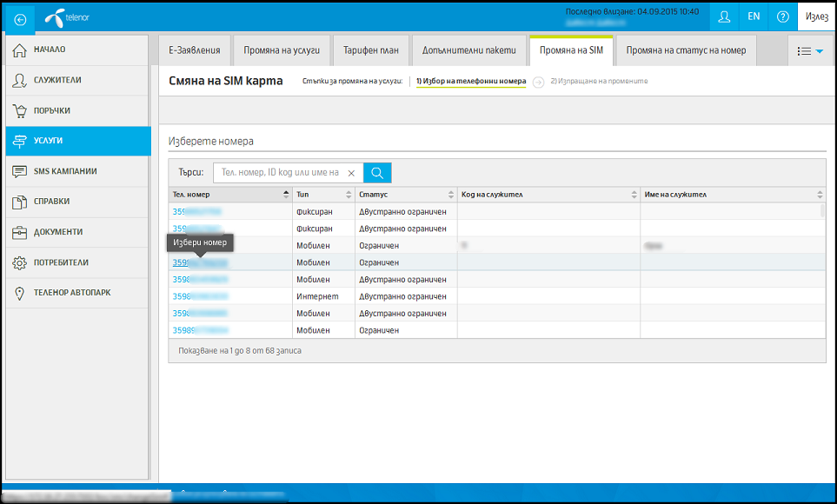Image resolution: width=837 pixels, height=504 pixels.
Task: Sort table by Статус column
Action: click(x=406, y=195)
